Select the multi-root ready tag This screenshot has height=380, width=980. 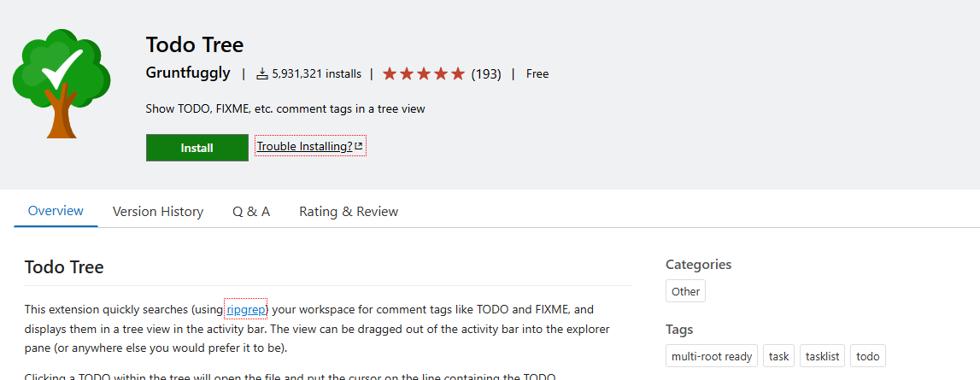(x=712, y=356)
